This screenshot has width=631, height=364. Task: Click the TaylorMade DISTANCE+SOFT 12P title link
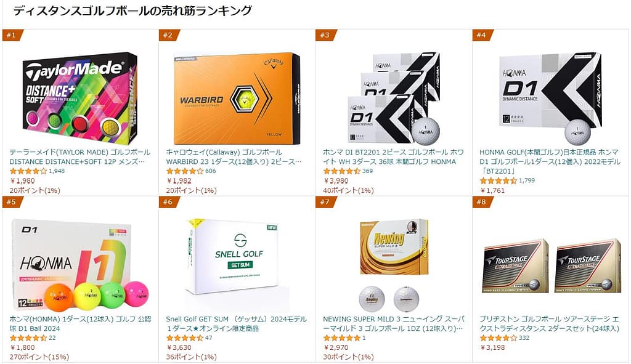pyautogui.click(x=80, y=157)
